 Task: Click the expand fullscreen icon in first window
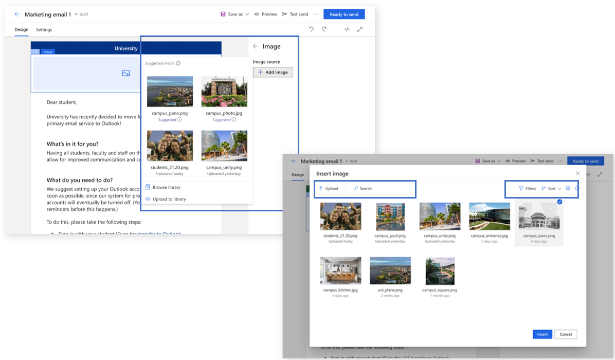click(x=360, y=29)
